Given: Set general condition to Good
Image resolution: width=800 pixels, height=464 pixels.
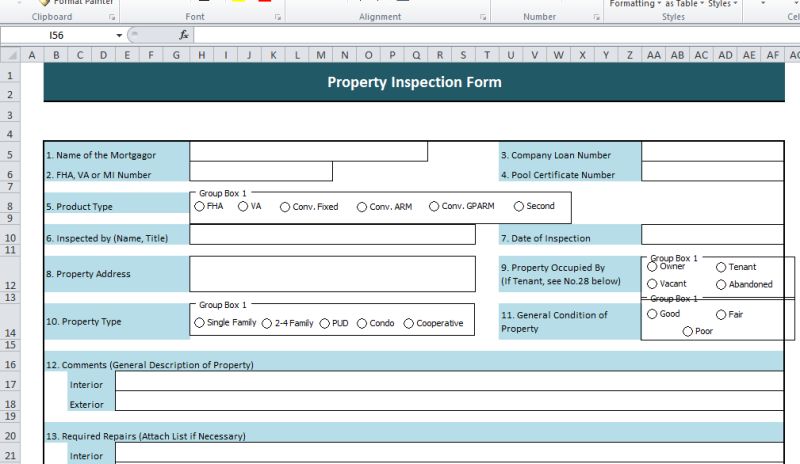Looking at the screenshot, I should pos(652,314).
